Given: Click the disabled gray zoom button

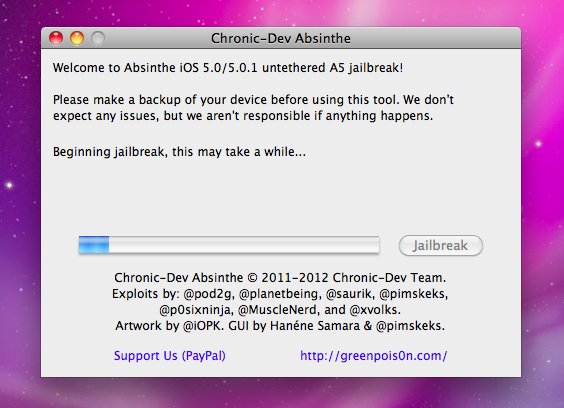Looking at the screenshot, I should click(98, 38).
